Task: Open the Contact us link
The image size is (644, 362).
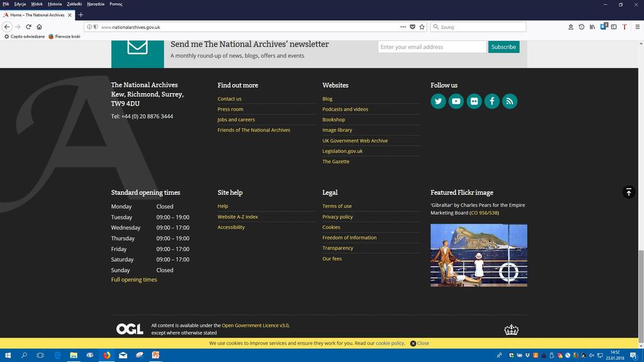Action: [x=230, y=99]
